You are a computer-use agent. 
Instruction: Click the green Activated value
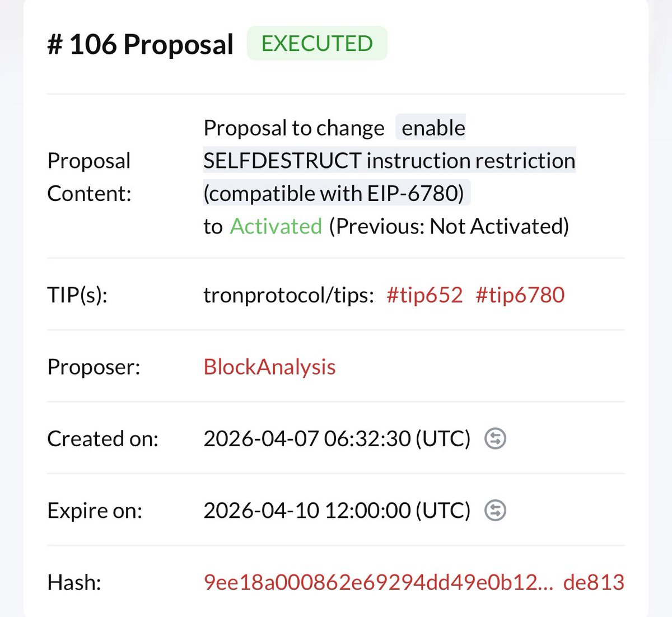[x=276, y=226]
